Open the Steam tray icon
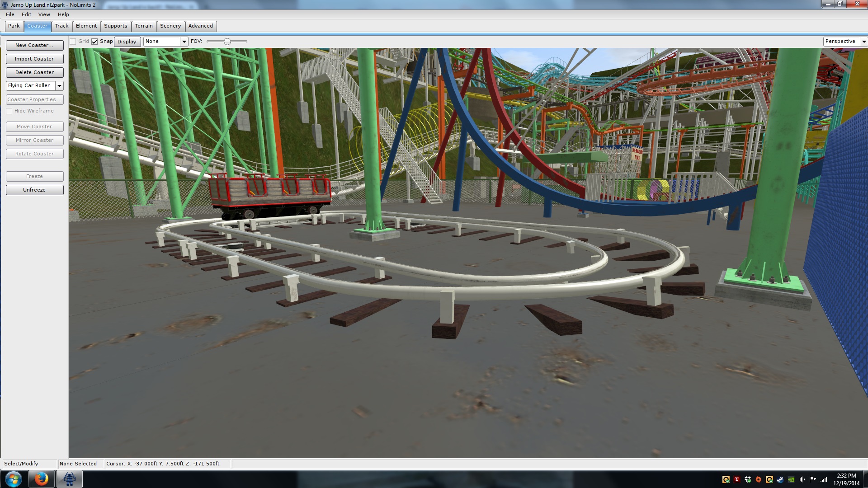This screenshot has width=868, height=488. pos(780,479)
